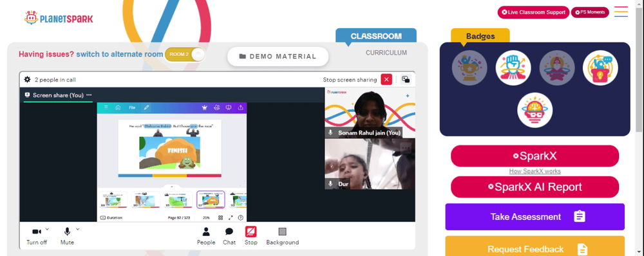Collapse the Canva page thumbnails strip
Viewport: 644px width, 256px height.
pyautogui.click(x=172, y=187)
